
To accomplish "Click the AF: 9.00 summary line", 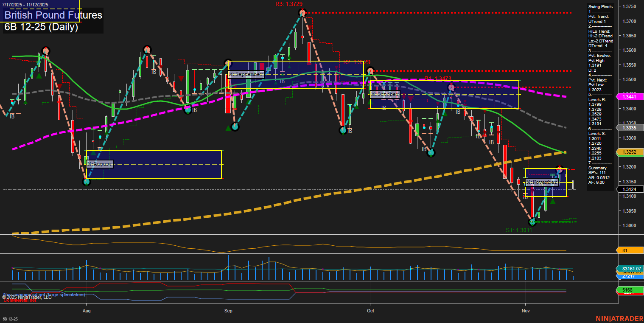I will [597, 183].
